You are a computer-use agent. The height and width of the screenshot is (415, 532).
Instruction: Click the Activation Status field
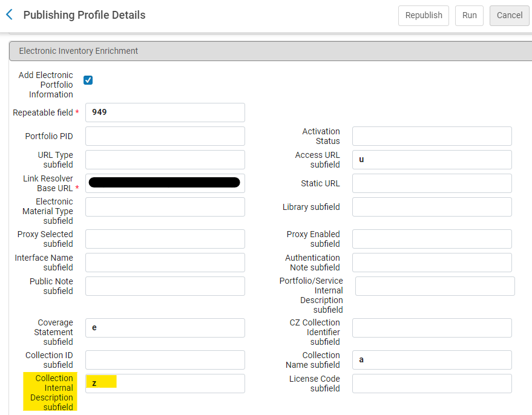point(432,136)
